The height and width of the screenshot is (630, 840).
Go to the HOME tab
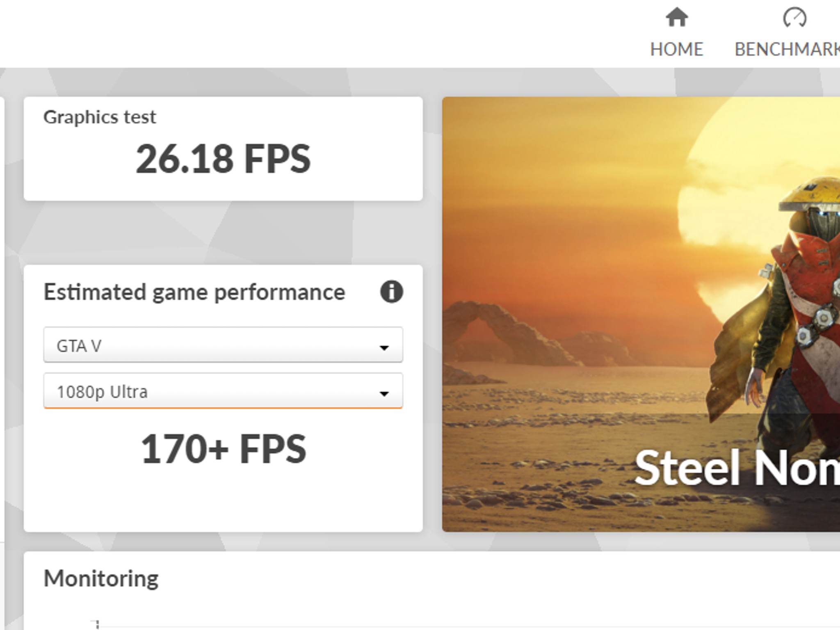coord(676,50)
